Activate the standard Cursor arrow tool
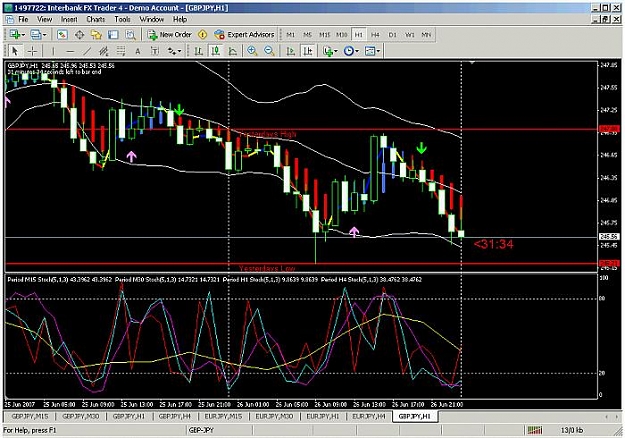This screenshot has height=438, width=625. point(15,51)
